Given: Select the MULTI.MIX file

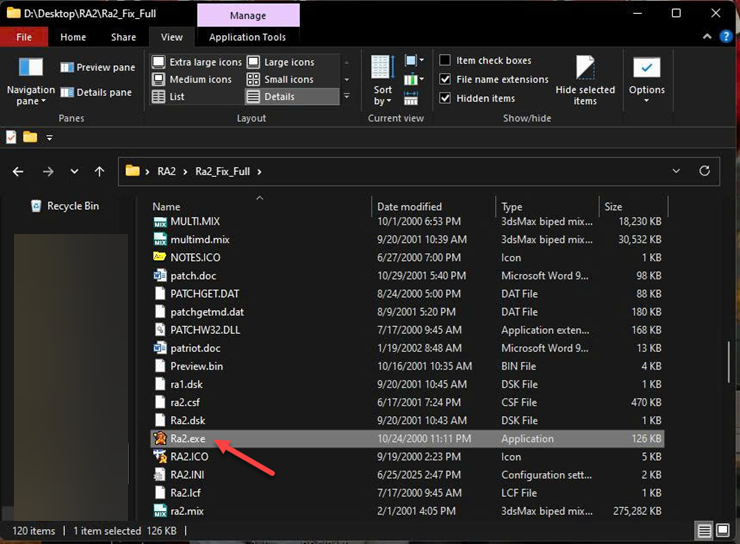Looking at the screenshot, I should pyautogui.click(x=407, y=221).
